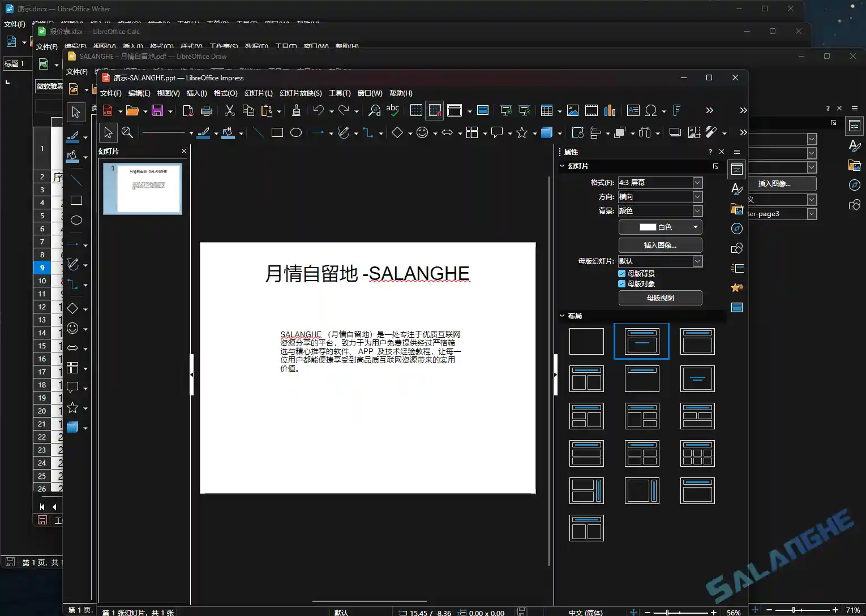The height and width of the screenshot is (616, 866).
Task: Open the 幻灯片放映(S) menu
Action: (x=299, y=93)
